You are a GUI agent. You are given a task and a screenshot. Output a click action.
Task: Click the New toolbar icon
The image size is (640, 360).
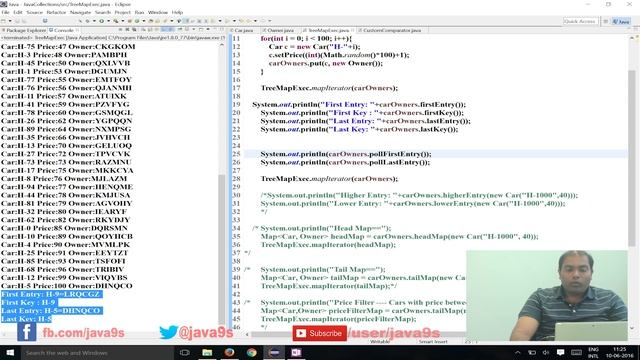(3, 21)
